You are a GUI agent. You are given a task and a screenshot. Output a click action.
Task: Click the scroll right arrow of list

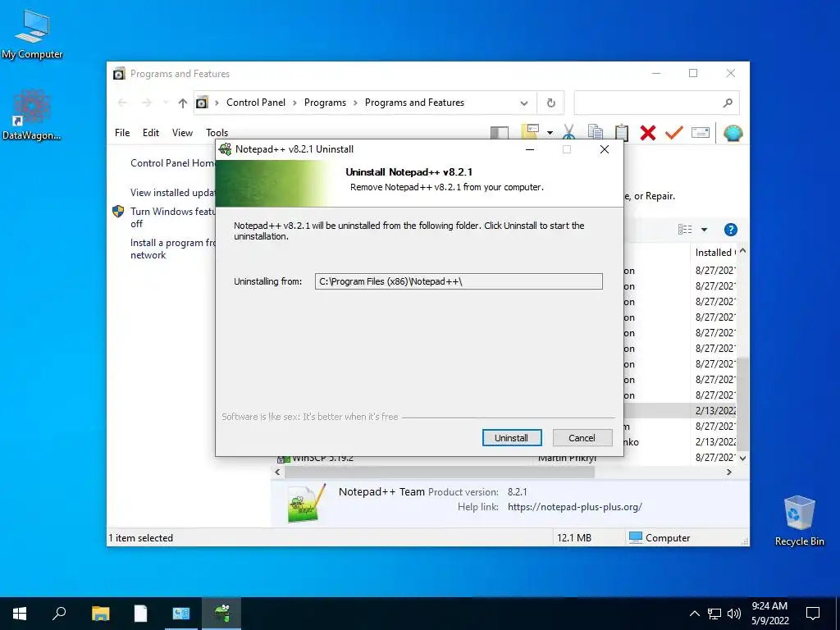click(728, 472)
